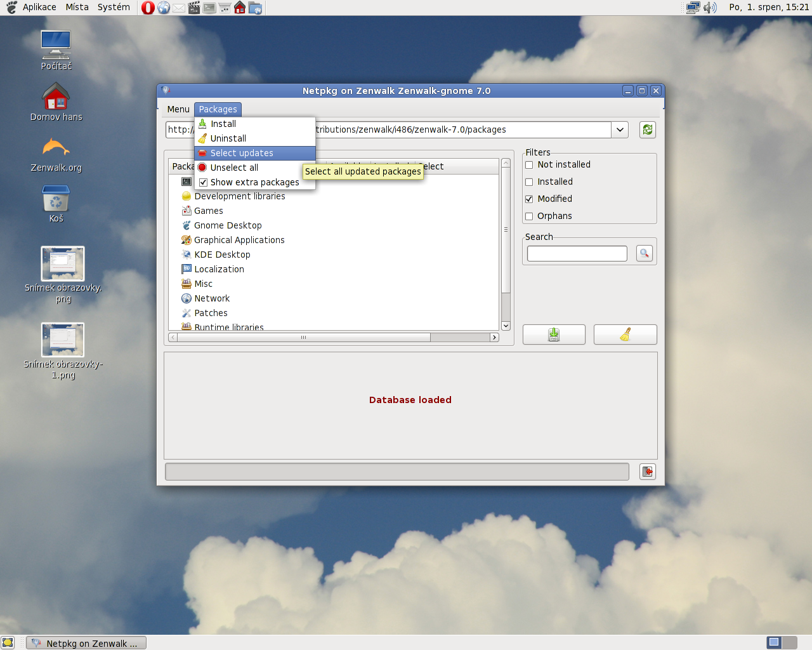Click the Network globe icon in package list

[187, 298]
